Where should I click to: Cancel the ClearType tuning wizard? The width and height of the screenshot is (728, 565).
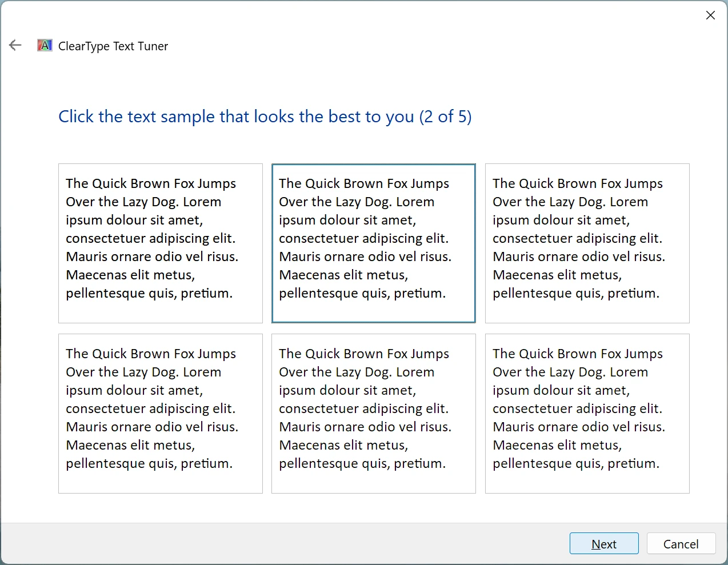click(681, 543)
